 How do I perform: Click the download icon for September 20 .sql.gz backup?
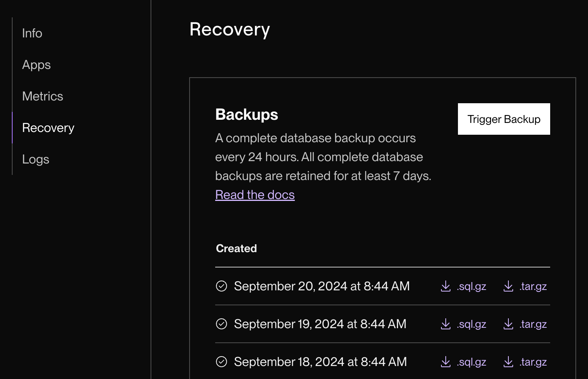pos(445,286)
